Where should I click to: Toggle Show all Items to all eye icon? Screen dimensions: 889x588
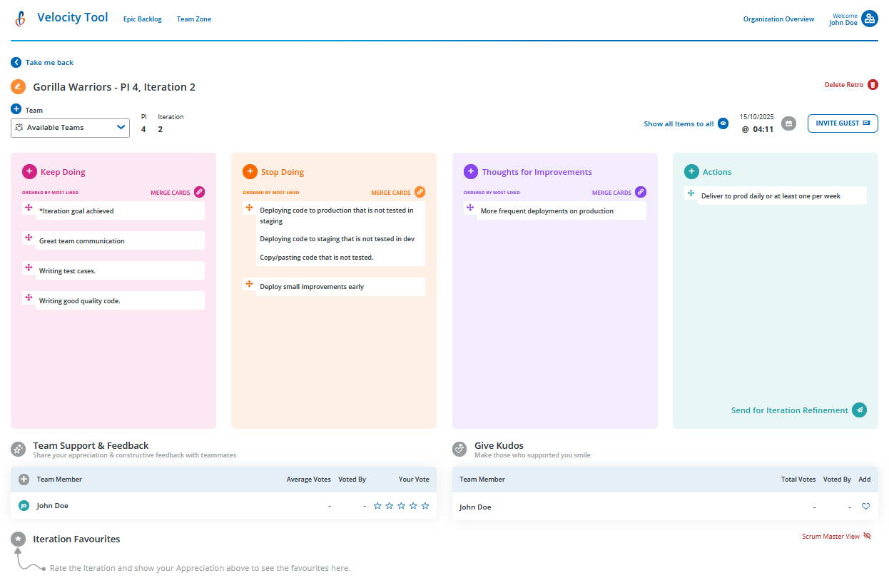tap(723, 123)
